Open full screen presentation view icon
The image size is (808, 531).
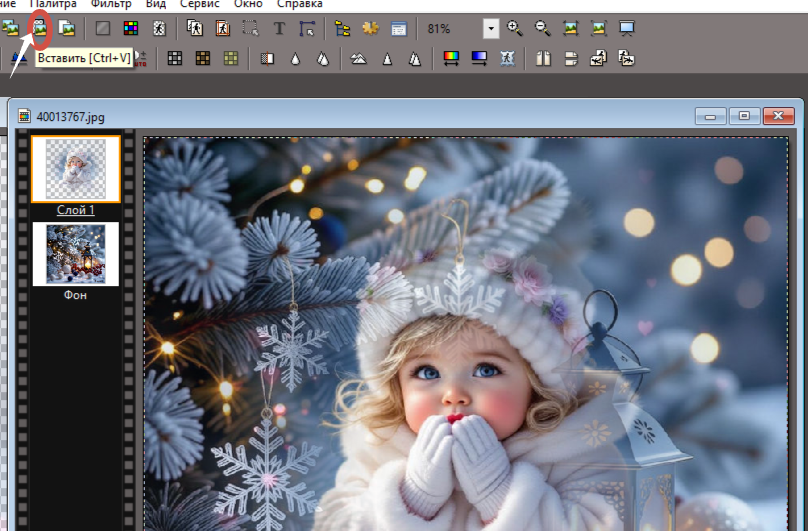[x=627, y=28]
